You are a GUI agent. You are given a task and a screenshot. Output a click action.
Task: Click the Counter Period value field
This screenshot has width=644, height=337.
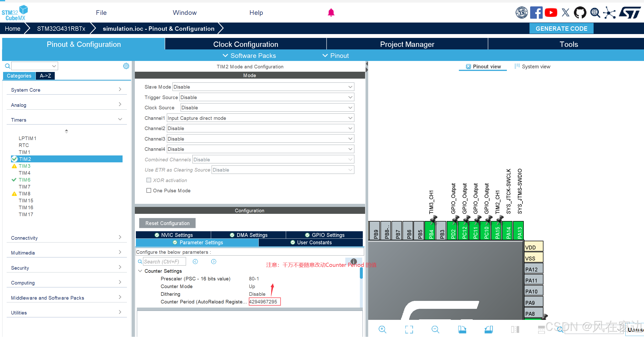point(264,302)
